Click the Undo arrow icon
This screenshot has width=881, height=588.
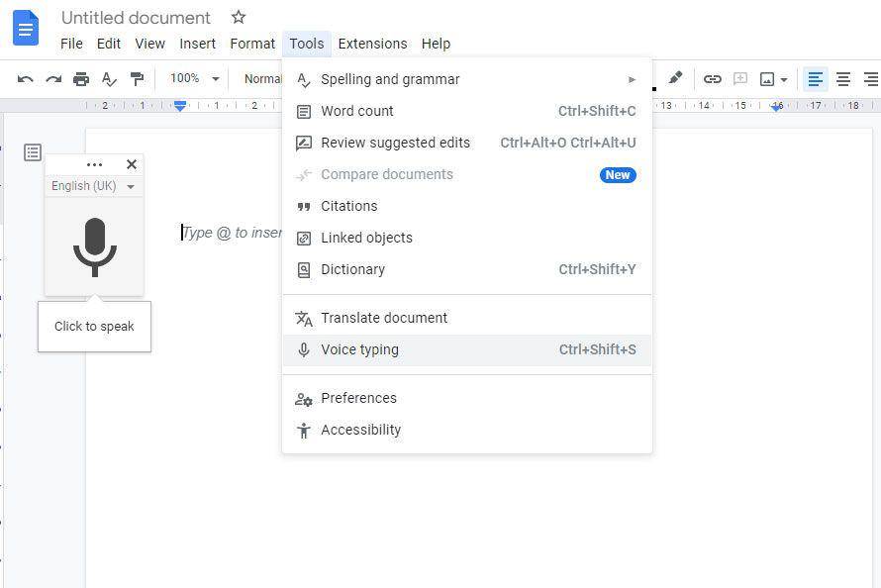tap(26, 79)
